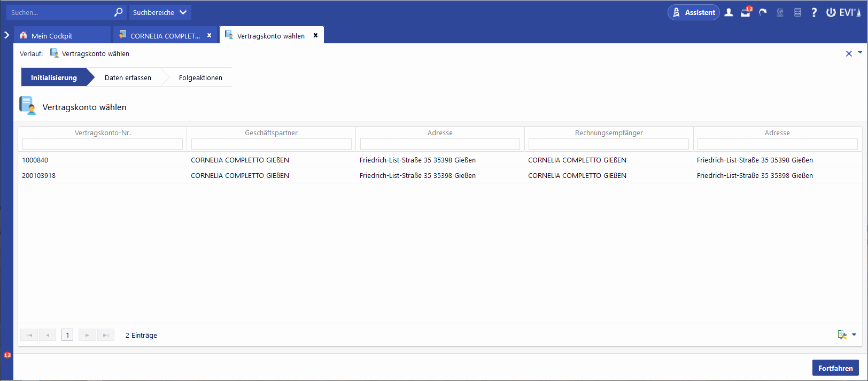Select contract account row 1000840
Screen dimensions: 868x381
click(35, 160)
